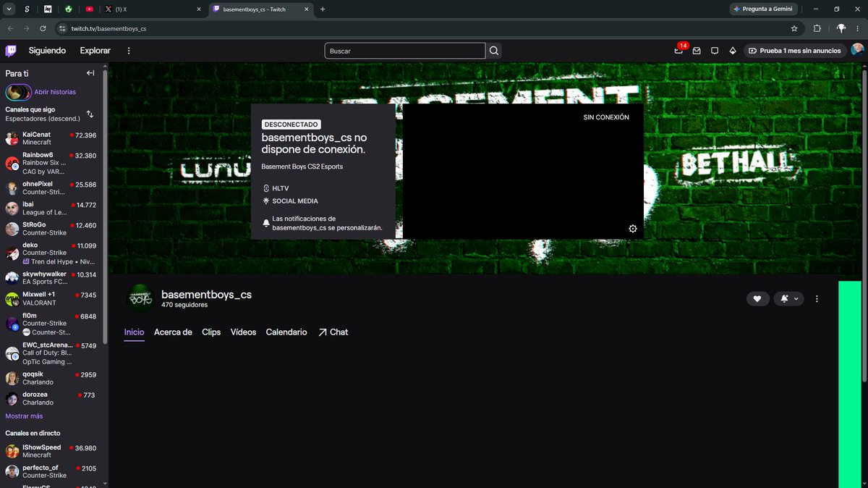Open the Calendario tab
This screenshot has width=868, height=488.
pos(286,332)
